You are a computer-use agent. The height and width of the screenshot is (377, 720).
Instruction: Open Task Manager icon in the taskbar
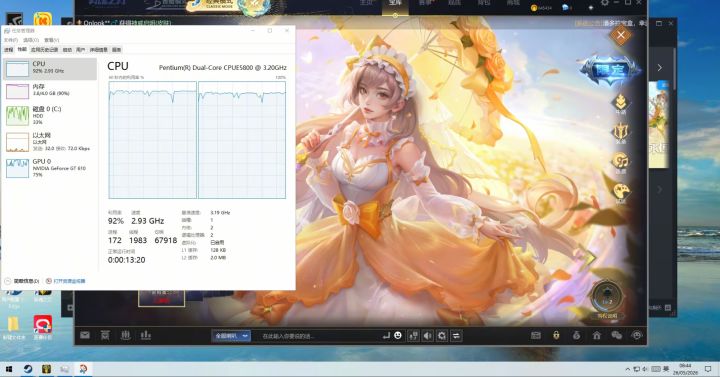(65, 369)
